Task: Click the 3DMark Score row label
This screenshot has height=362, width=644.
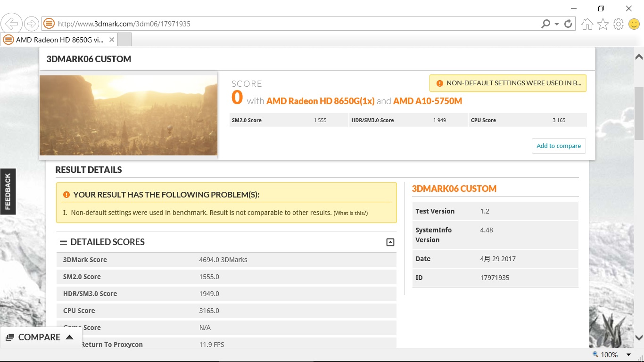Action: (x=85, y=260)
